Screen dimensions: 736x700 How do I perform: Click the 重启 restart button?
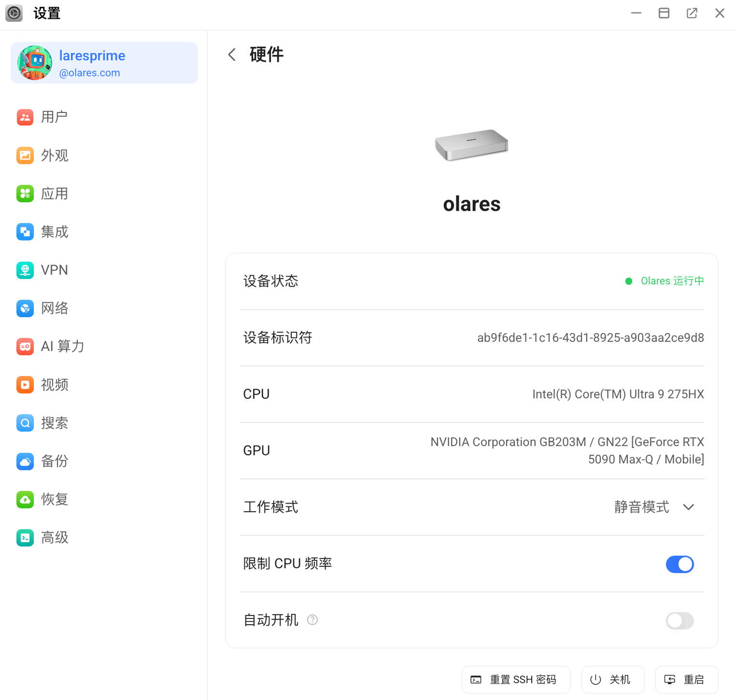pos(686,680)
